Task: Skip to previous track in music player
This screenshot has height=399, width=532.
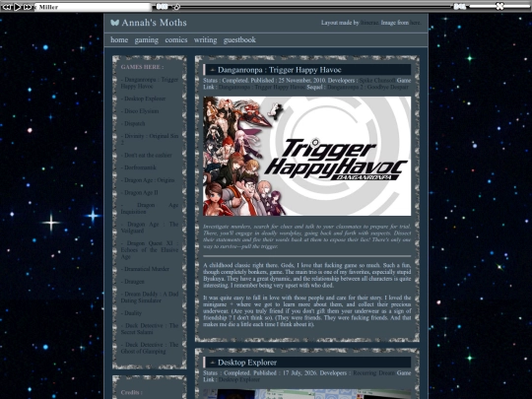Action: [x=7, y=7]
